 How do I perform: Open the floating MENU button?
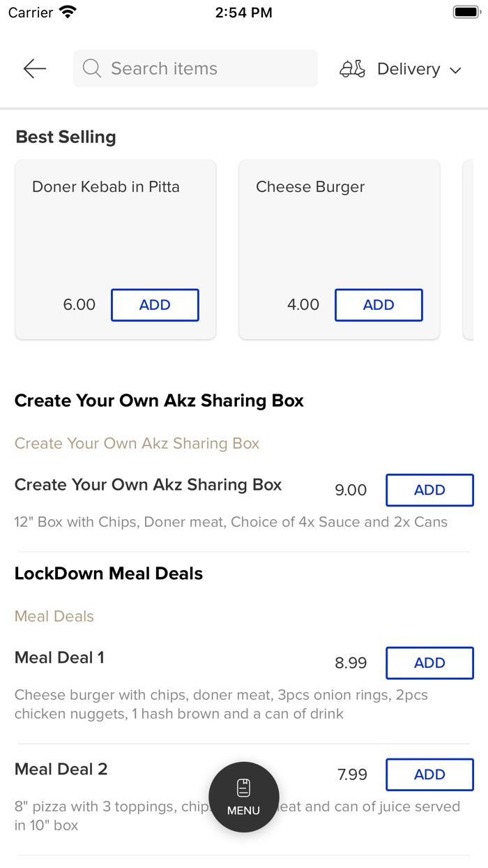[x=244, y=797]
